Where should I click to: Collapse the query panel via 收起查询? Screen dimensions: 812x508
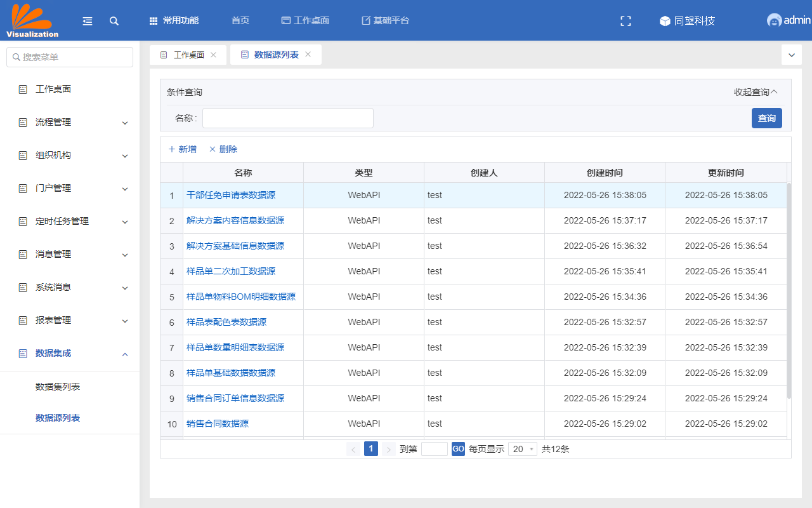755,92
